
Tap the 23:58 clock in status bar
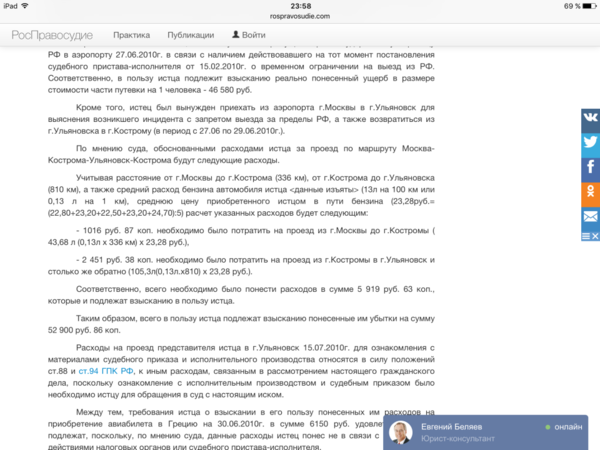tap(299, 5)
